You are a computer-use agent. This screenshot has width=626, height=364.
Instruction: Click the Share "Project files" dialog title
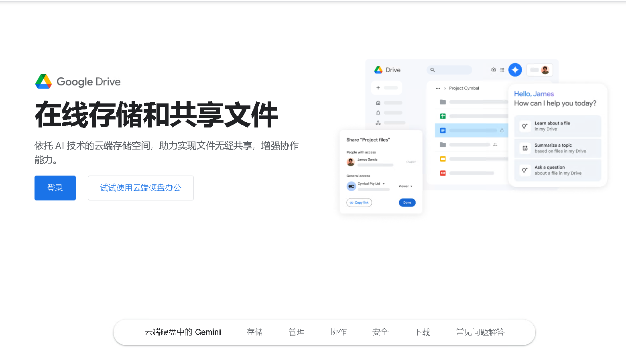(368, 140)
